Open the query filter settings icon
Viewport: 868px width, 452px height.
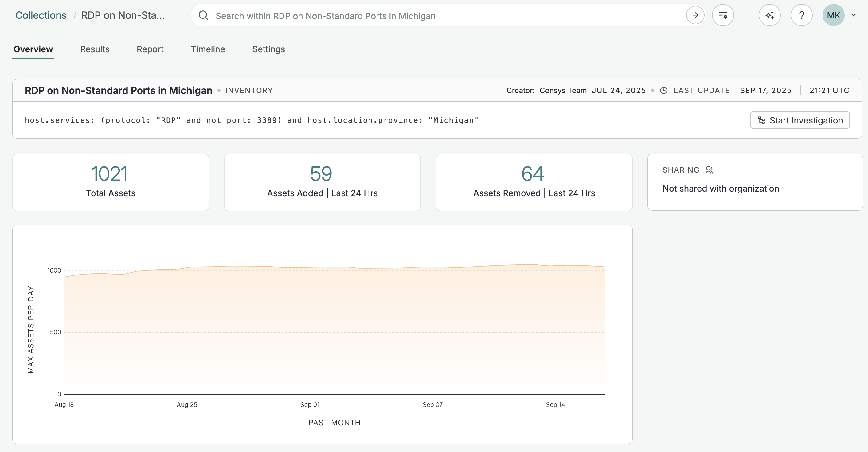tap(723, 15)
